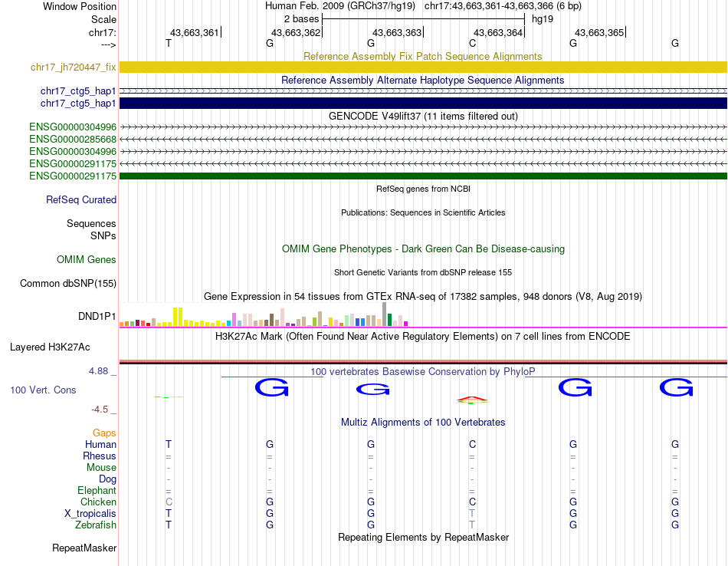This screenshot has height=566, width=728.
Task: Click the 'hg19' text beside the scale bar
Action: pyautogui.click(x=543, y=19)
